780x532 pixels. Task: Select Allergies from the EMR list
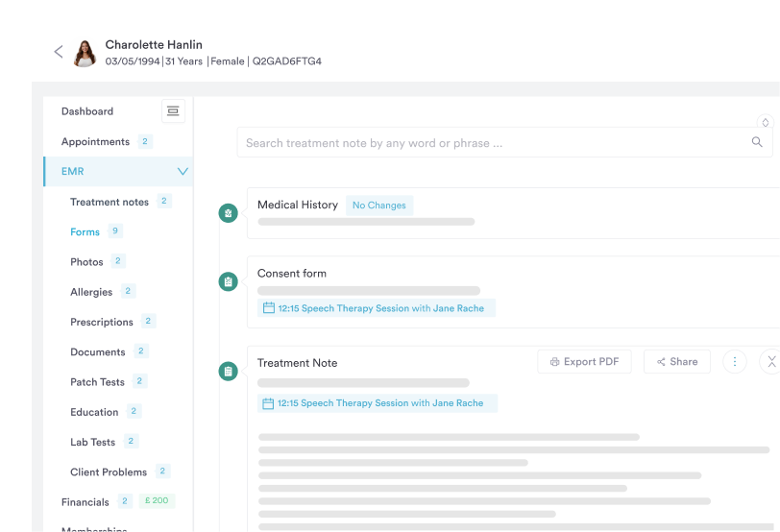pos(91,292)
